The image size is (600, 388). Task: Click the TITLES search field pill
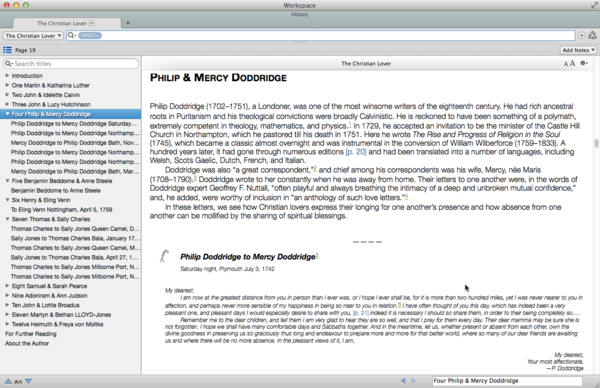coord(90,36)
